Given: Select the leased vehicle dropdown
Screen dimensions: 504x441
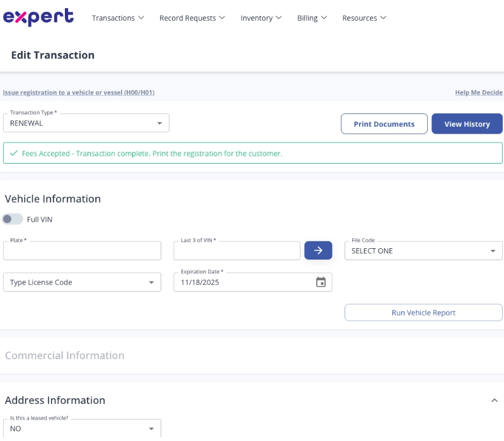Looking at the screenshot, I should click(x=82, y=428).
